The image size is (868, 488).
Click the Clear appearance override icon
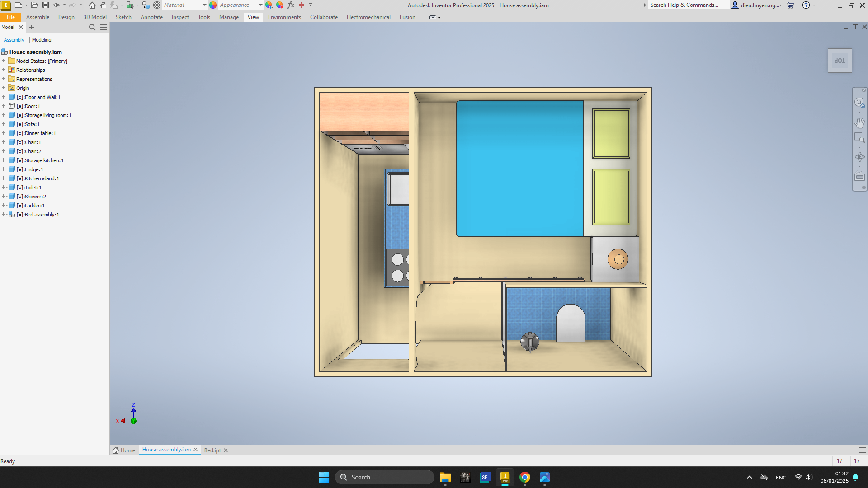pyautogui.click(x=280, y=5)
